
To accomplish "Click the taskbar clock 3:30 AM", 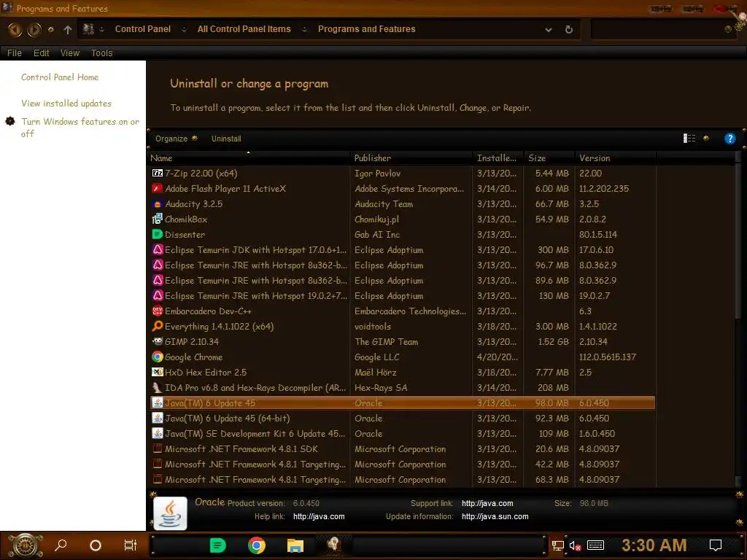I will pyautogui.click(x=654, y=545).
